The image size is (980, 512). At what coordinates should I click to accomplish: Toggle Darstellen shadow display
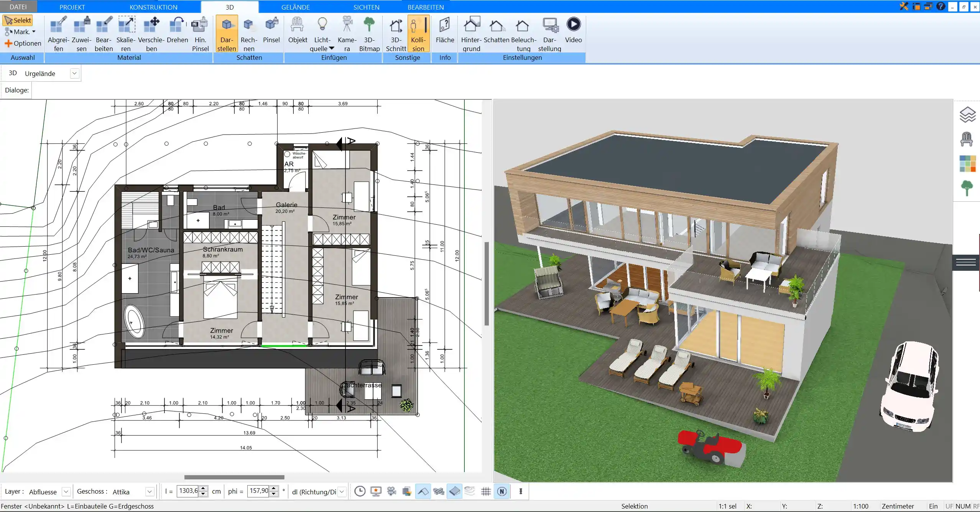point(227,34)
